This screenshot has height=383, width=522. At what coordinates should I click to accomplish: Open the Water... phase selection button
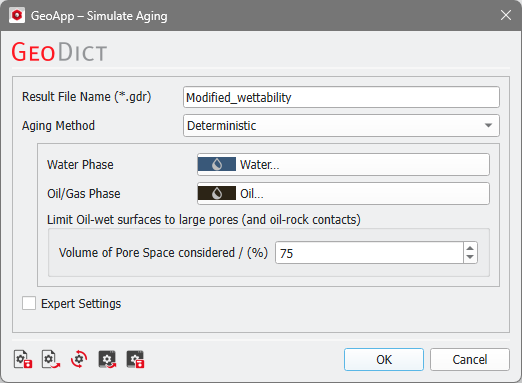tap(343, 164)
